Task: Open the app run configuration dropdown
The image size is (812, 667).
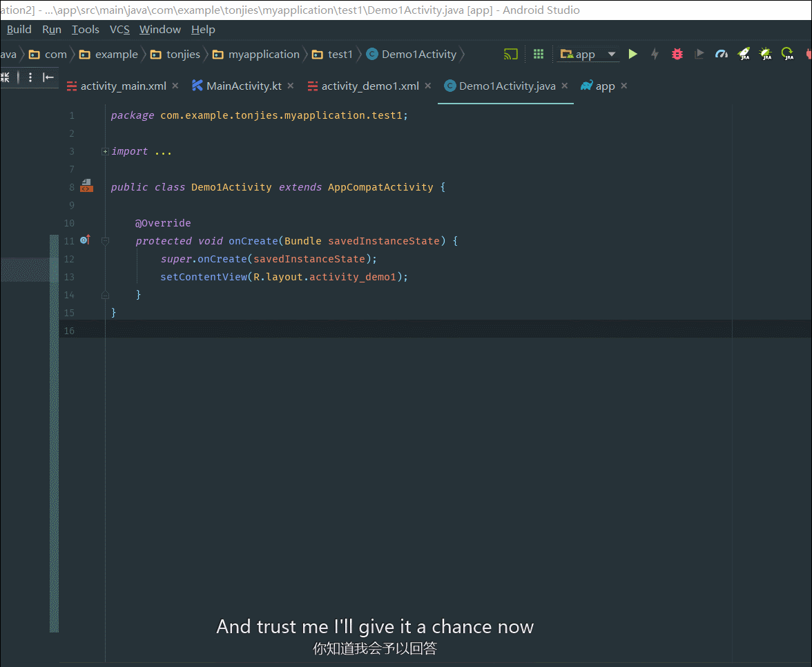Action: click(588, 54)
